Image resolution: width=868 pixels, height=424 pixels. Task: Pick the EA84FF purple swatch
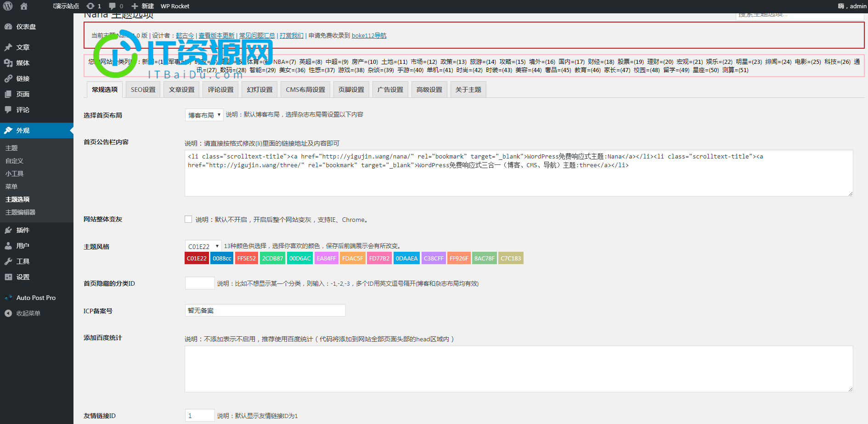tap(327, 258)
